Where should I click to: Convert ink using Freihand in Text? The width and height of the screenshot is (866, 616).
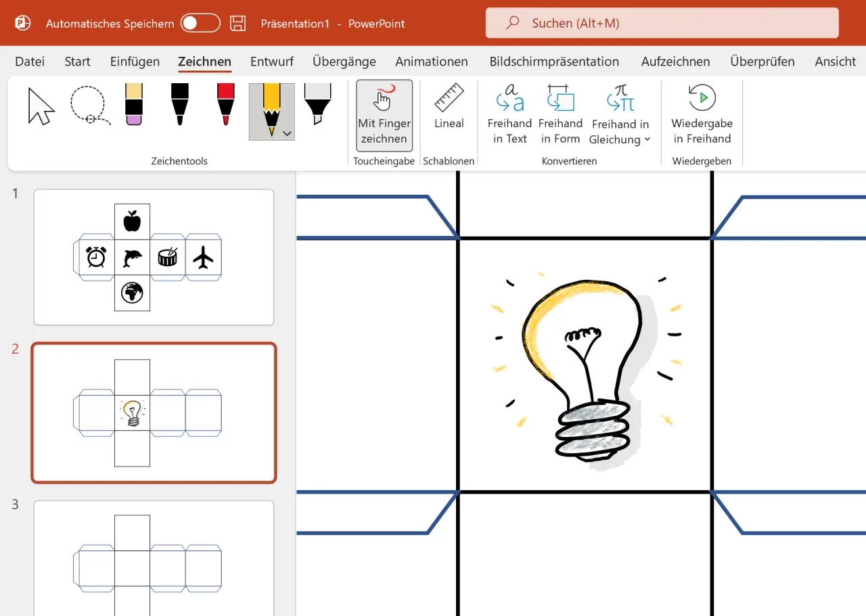(x=509, y=114)
